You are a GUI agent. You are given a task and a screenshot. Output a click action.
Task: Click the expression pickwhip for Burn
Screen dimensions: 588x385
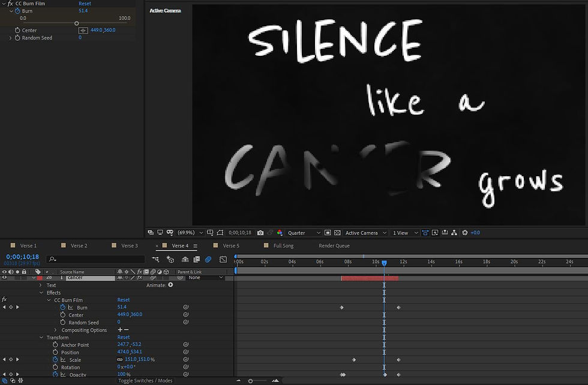[185, 307]
